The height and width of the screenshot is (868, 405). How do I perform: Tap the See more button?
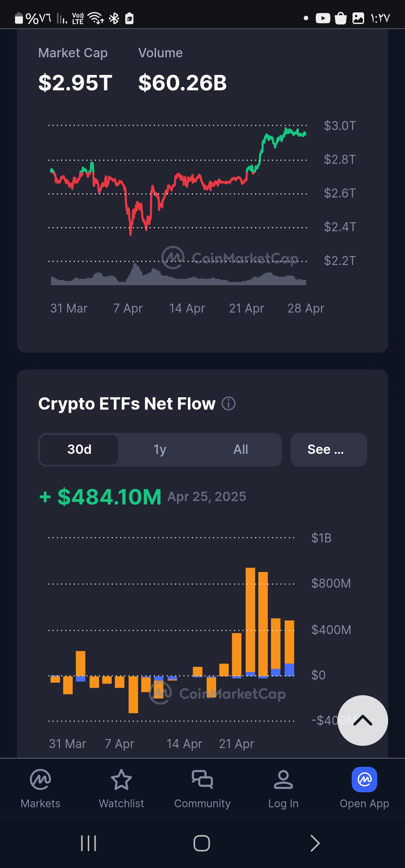pos(328,449)
